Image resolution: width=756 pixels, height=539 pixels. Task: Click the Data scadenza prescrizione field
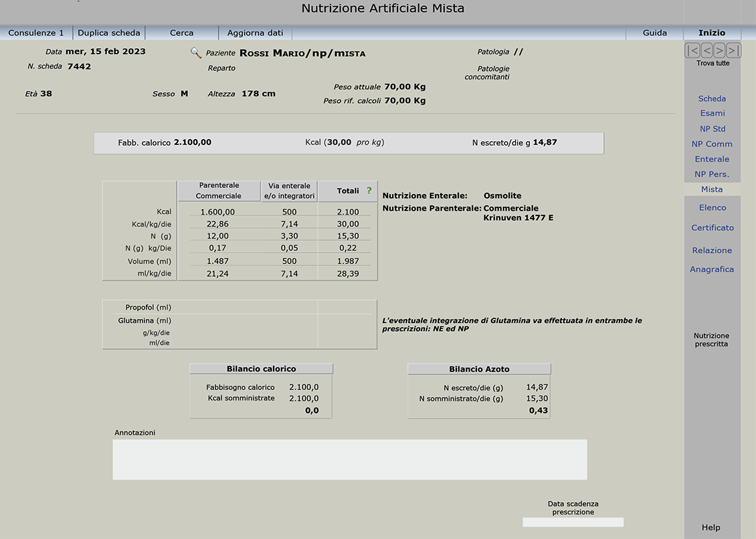tap(573, 522)
